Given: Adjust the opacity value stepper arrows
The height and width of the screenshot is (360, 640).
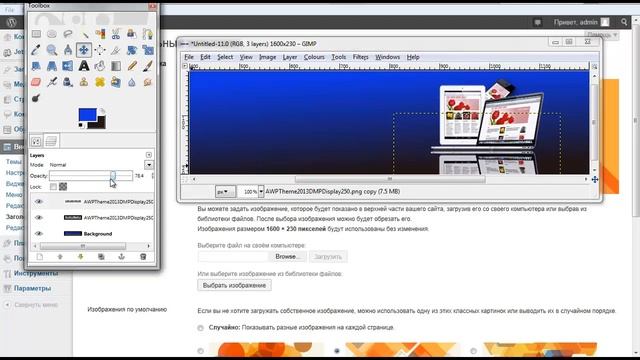Looking at the screenshot, I should coord(153,176).
